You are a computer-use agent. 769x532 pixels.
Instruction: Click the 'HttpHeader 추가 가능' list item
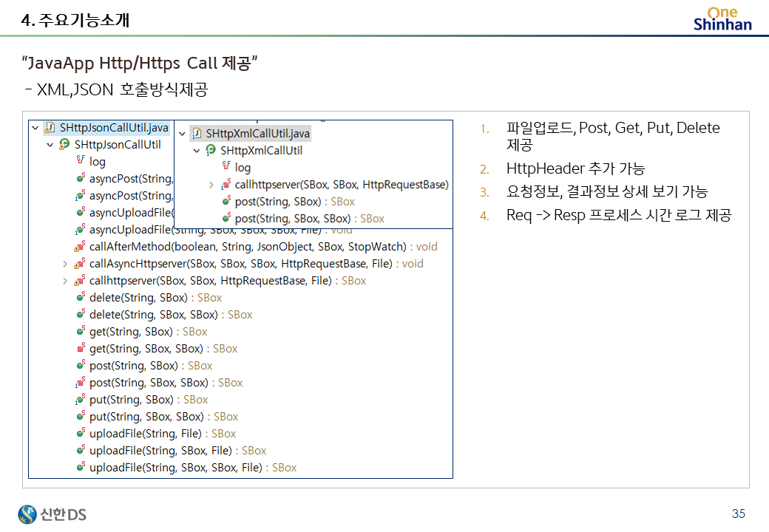[576, 169]
